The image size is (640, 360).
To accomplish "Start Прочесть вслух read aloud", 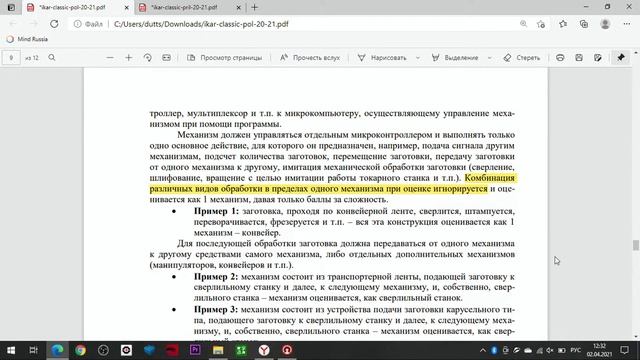I will (310, 58).
